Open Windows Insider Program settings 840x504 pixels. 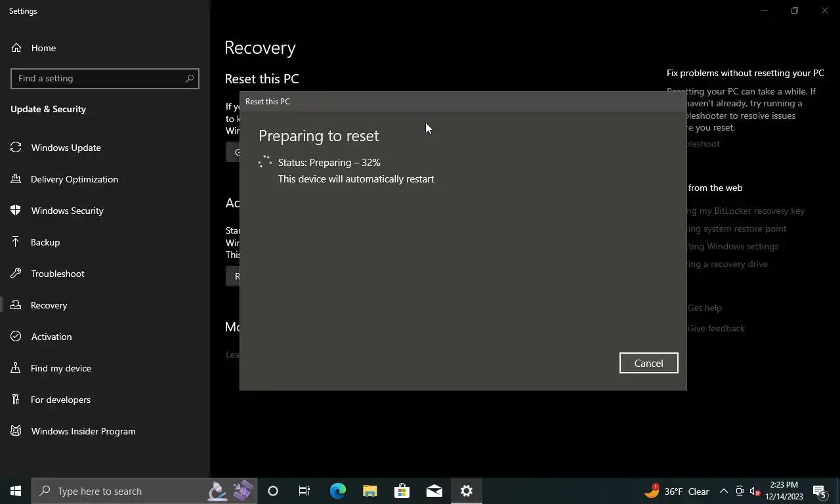[x=105, y=431]
